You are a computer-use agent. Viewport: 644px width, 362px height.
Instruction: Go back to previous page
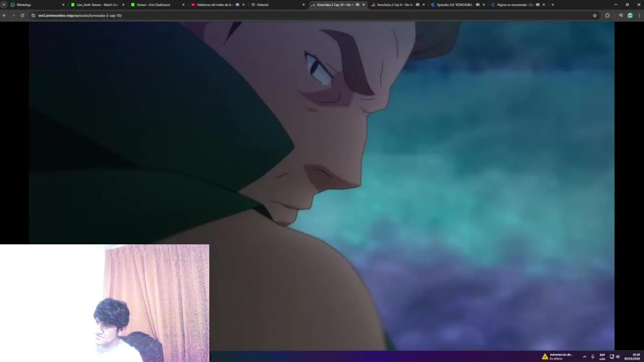[4, 16]
